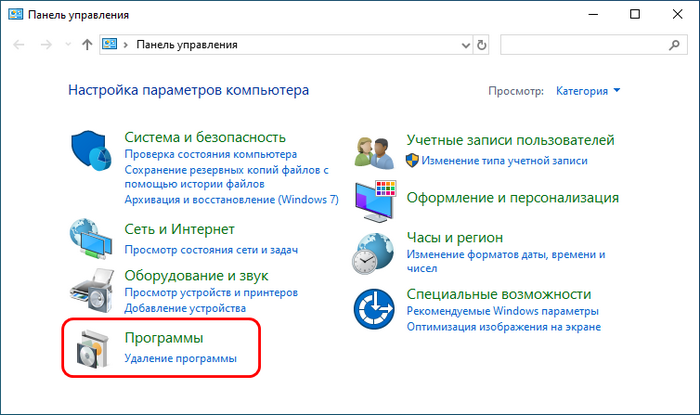Open Специальные возможности category
The width and height of the screenshot is (700, 415).
click(499, 294)
